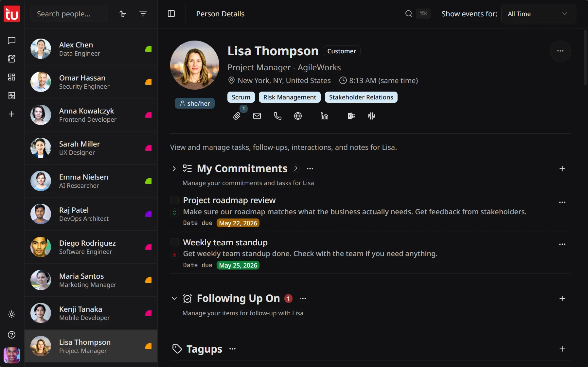Open Following Up On more options menu

click(303, 298)
